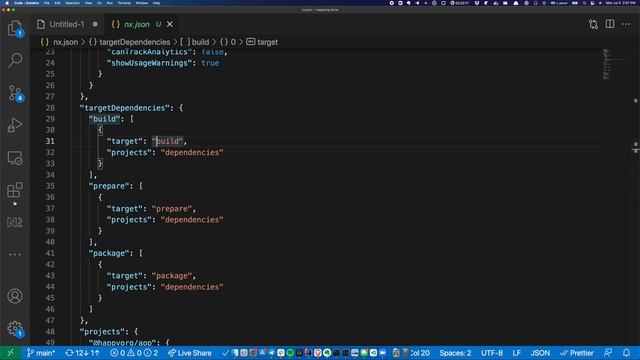Screen dimensions: 640x360
Task: Click "showUsageWarnings" key on line 24
Action: click(x=149, y=63)
